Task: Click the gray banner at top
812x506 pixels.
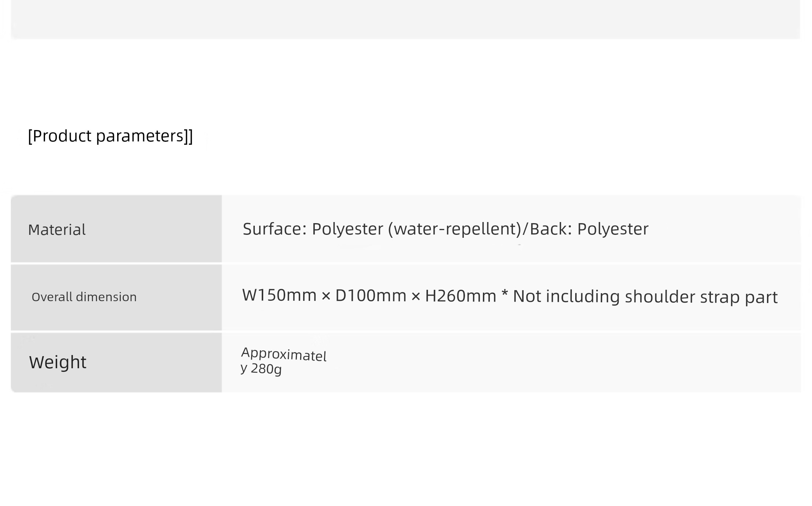Action: pyautogui.click(x=406, y=19)
